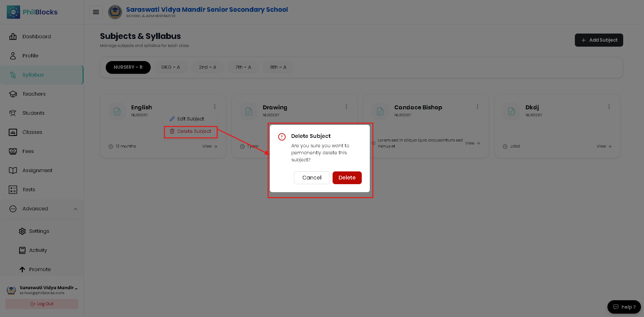Open the English card's three-dot menu

coord(215,107)
